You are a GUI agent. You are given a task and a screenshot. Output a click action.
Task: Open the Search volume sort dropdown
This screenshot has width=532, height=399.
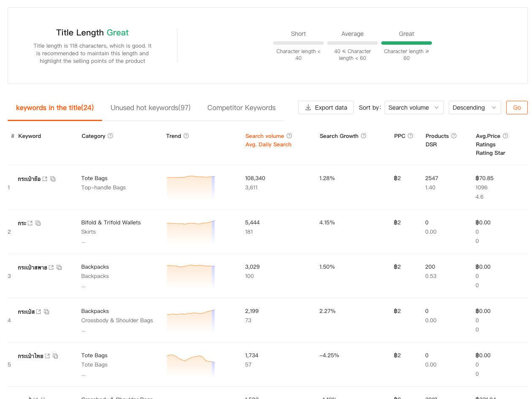click(x=414, y=108)
